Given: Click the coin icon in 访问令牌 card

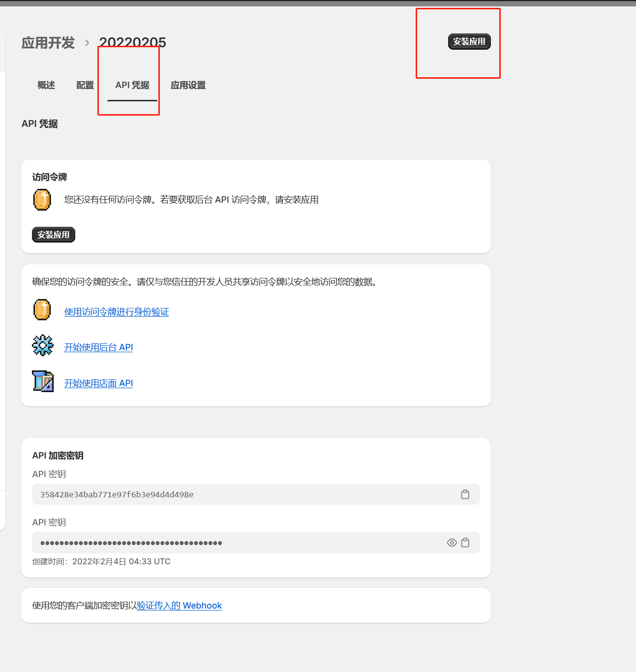Looking at the screenshot, I should click(42, 200).
